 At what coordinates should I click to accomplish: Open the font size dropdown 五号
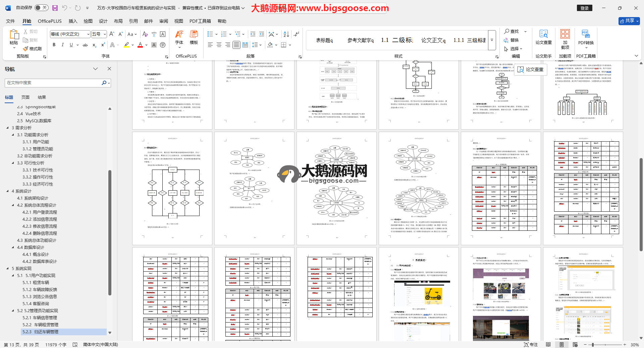click(x=99, y=34)
